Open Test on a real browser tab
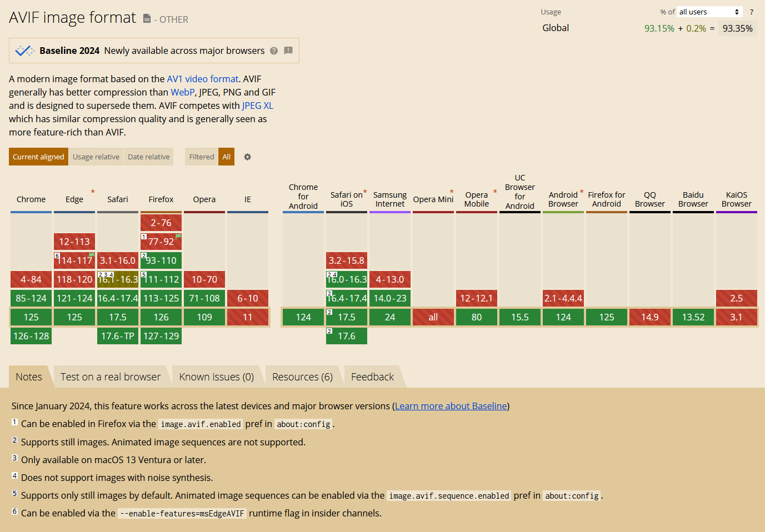 pos(111,377)
